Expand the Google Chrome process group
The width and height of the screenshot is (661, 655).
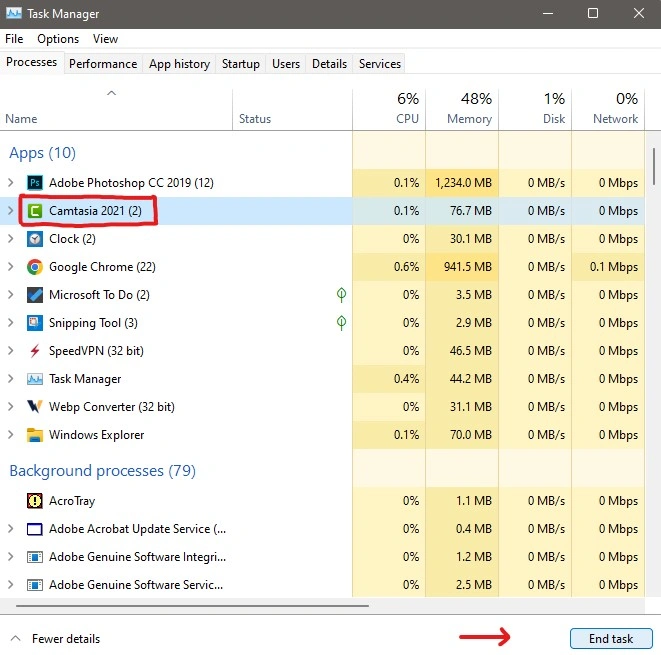point(11,267)
